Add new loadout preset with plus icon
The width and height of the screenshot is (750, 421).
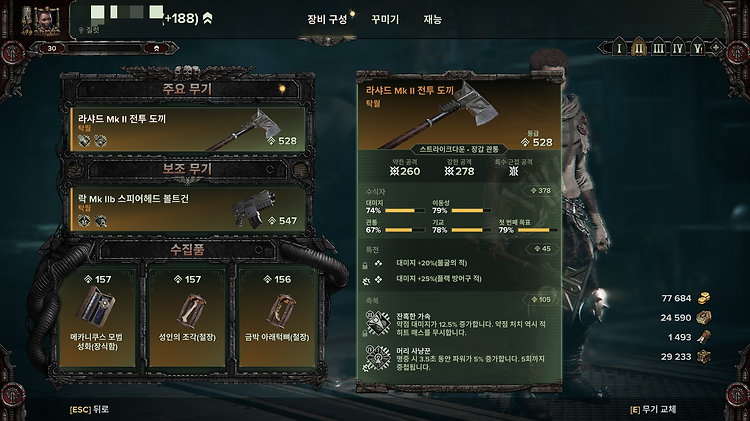click(716, 48)
